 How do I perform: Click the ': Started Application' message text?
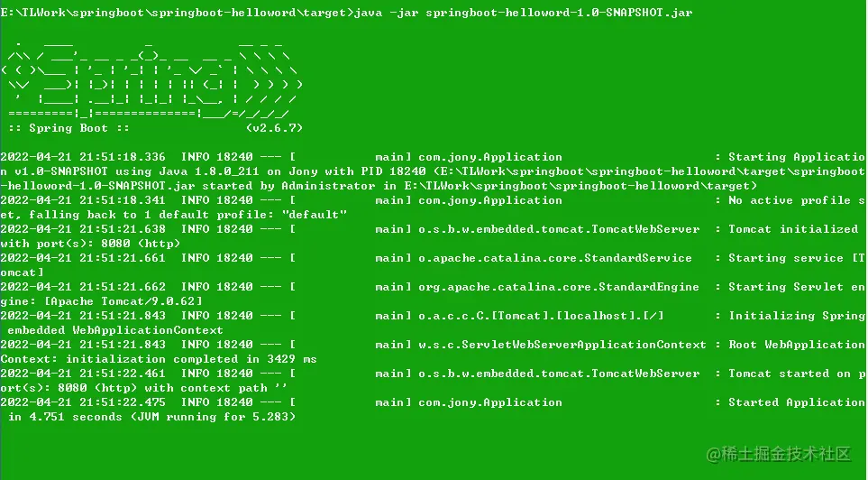[x=790, y=402]
